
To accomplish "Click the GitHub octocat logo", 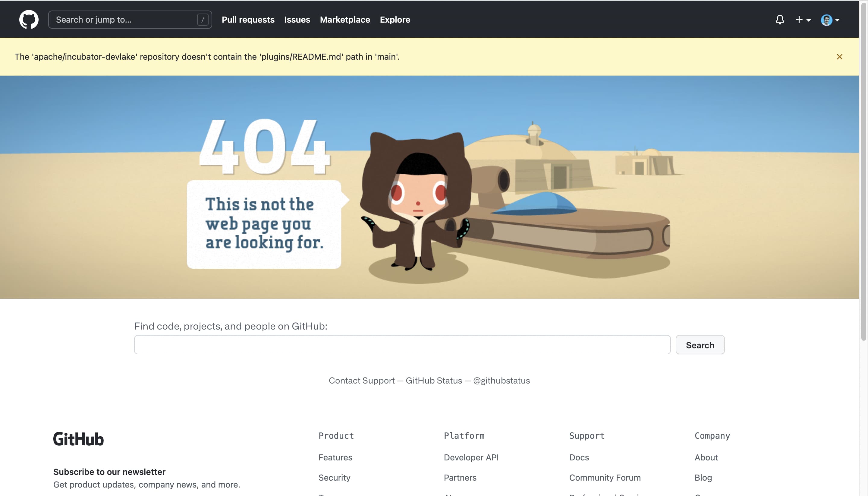I will [x=28, y=19].
